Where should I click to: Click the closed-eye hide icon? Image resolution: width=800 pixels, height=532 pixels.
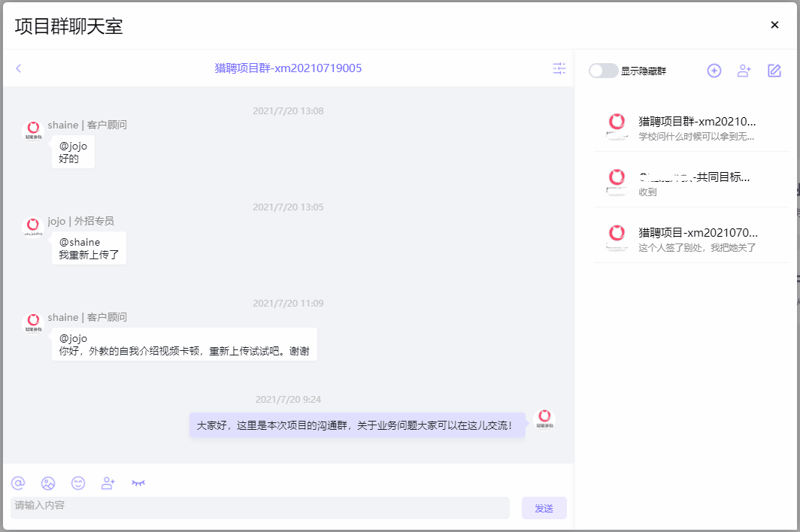138,483
